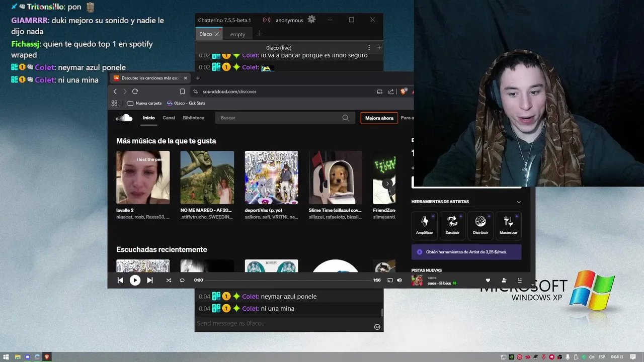The height and width of the screenshot is (362, 644).
Task: Open the Amplificar artist tool
Action: tap(425, 225)
